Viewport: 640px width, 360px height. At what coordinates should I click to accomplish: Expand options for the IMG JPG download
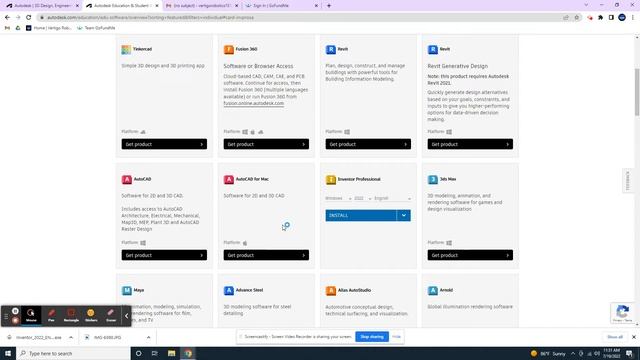tap(149, 338)
